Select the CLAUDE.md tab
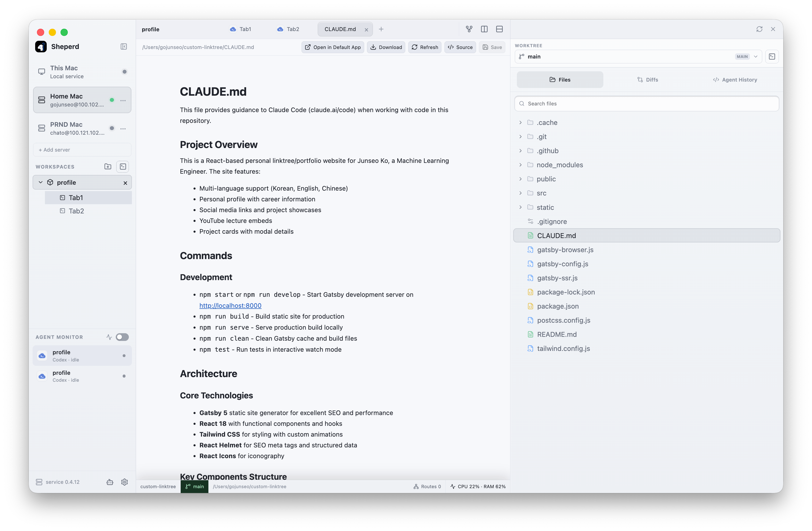The height and width of the screenshot is (531, 812). [x=345, y=29]
